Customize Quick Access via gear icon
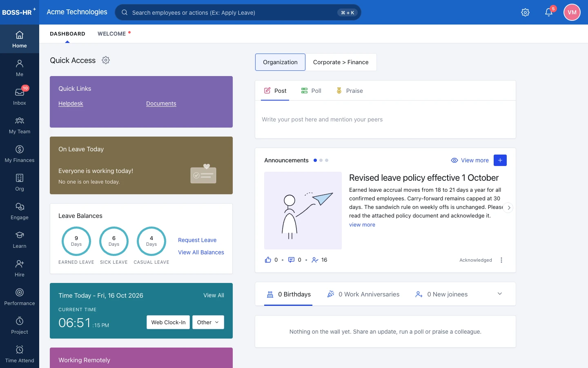The width and height of the screenshot is (588, 368). click(106, 60)
